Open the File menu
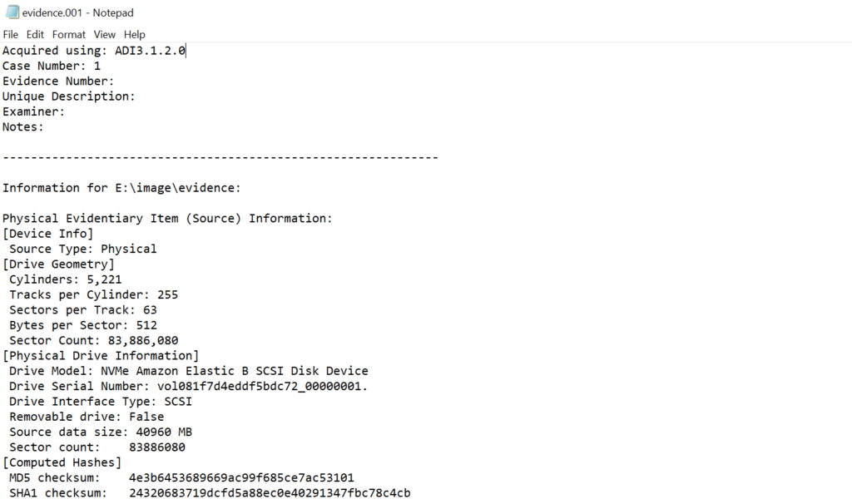852x504 pixels. coord(10,34)
